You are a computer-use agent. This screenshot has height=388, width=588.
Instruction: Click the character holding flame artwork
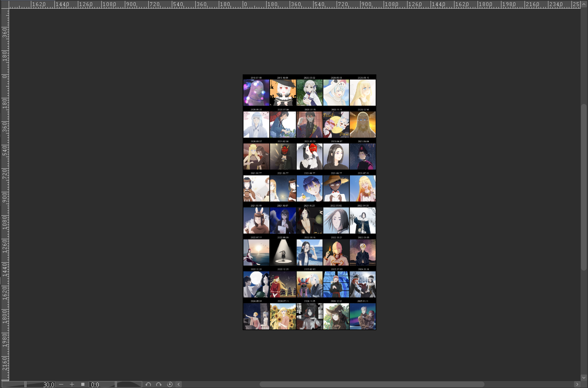[x=336, y=252]
